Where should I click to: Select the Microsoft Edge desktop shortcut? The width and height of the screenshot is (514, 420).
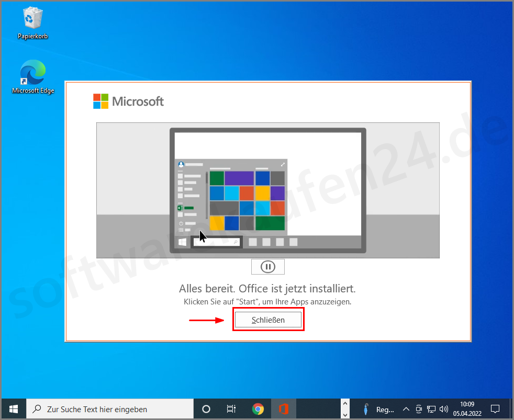[x=33, y=77]
